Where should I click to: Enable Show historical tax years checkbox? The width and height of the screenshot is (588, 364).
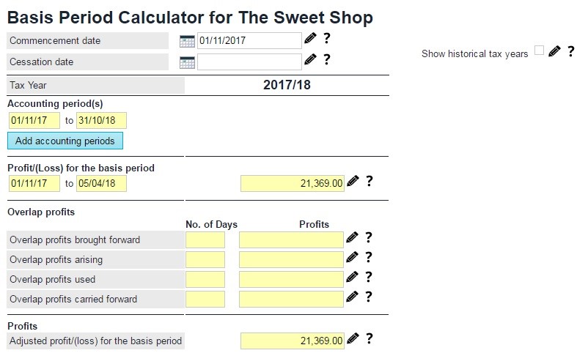click(x=540, y=51)
